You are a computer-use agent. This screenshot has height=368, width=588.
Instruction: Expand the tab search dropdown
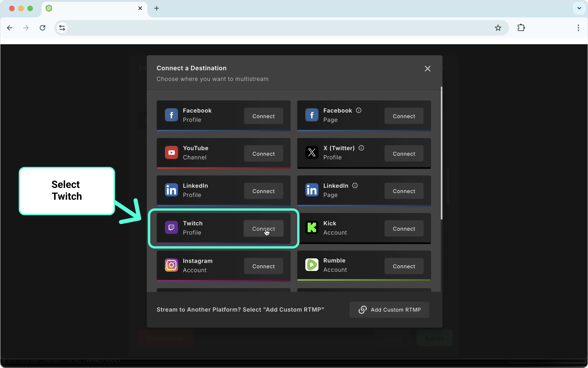(x=579, y=8)
